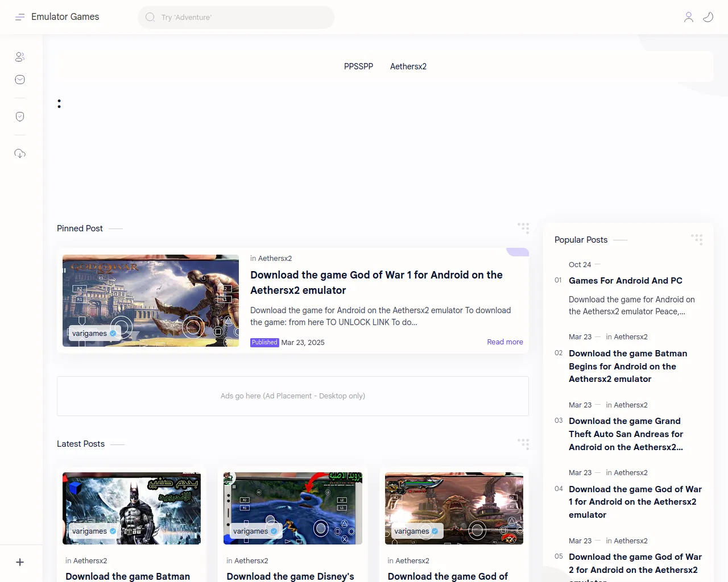Click the Ads go here placement box

coord(293,396)
